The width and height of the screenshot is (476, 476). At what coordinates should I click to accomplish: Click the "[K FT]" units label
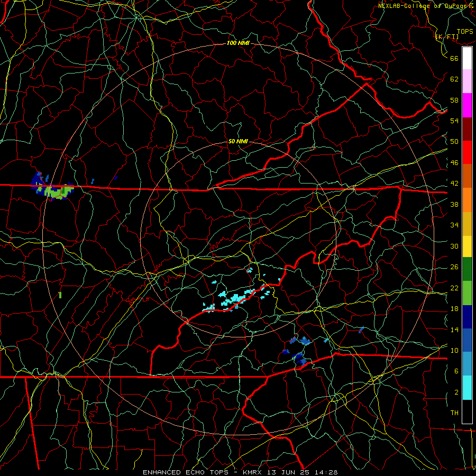(x=447, y=37)
